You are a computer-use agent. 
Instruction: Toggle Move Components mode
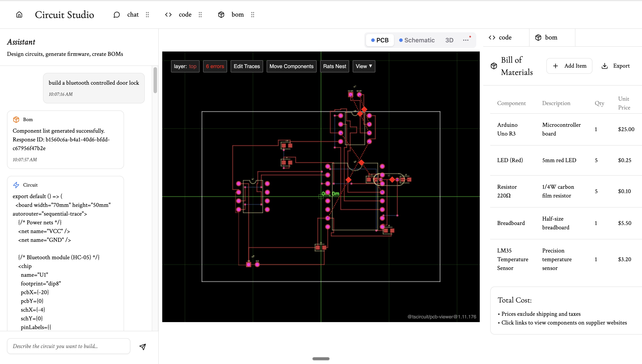point(291,66)
